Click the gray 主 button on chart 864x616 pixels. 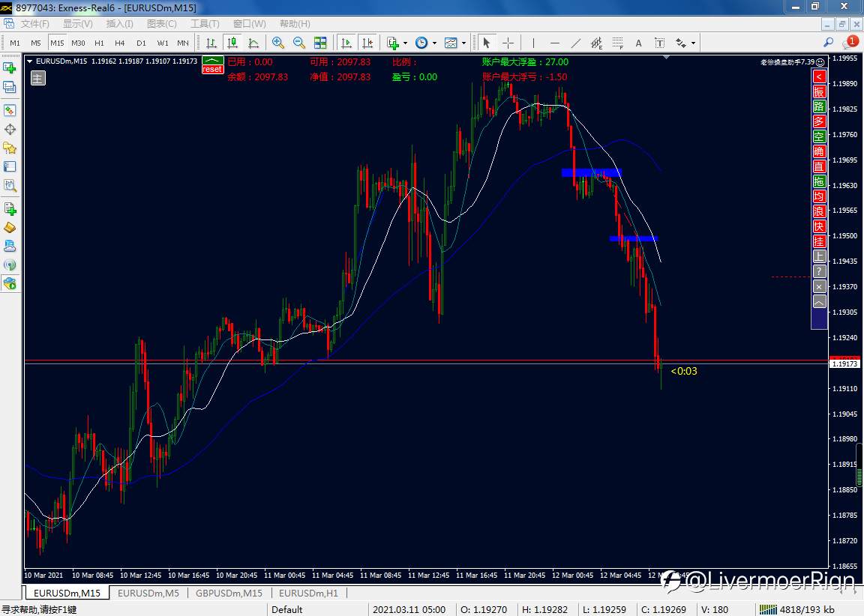tap(38, 78)
